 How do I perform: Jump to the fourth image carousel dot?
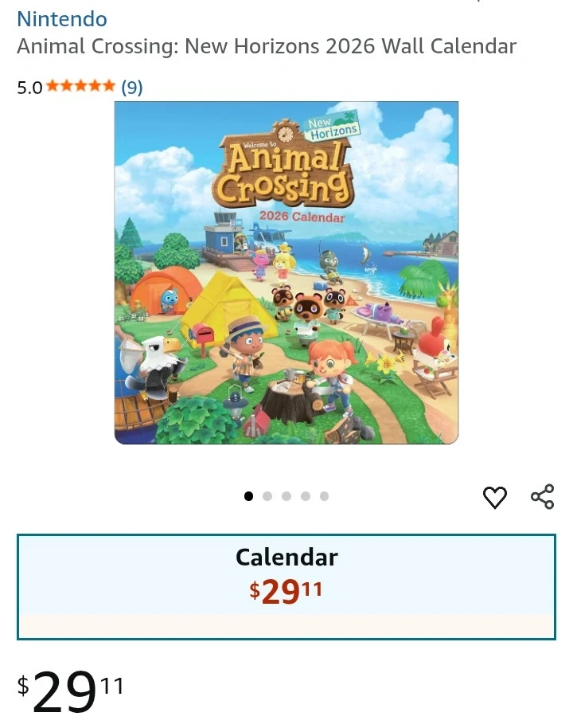(x=306, y=496)
